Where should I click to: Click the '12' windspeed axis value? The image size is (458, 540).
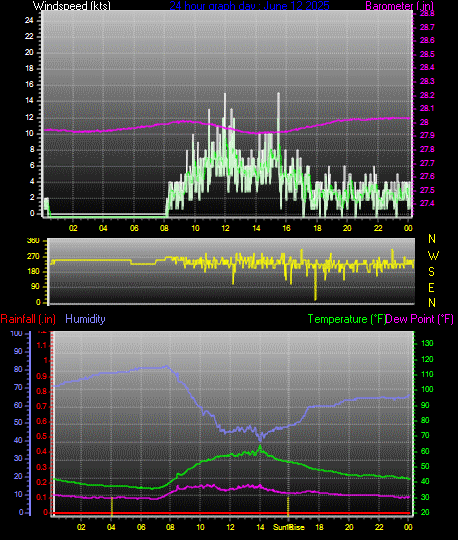pos(29,117)
